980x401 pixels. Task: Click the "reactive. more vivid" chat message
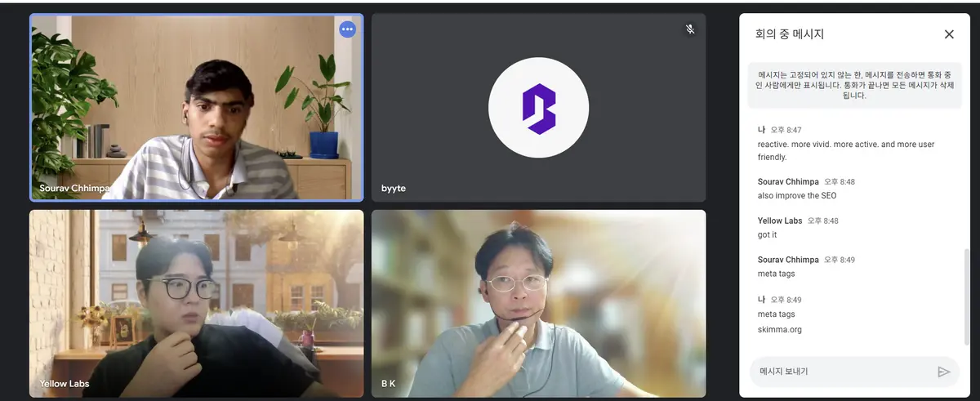(x=845, y=150)
